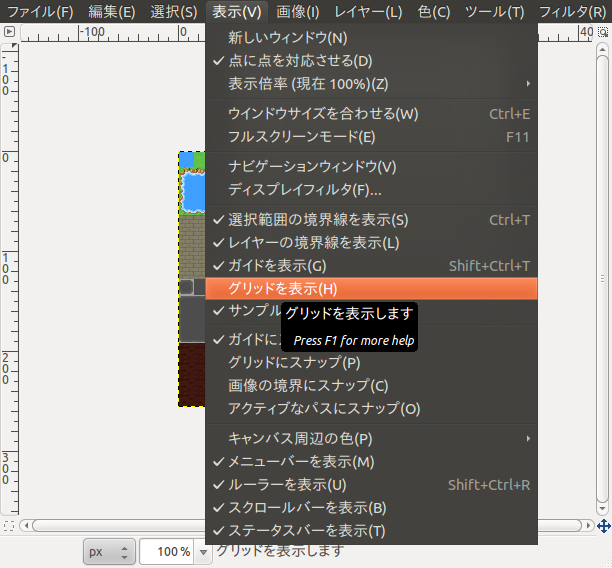This screenshot has width=612, height=568.
Task: Click the image menu arrow button at ruler corner
Action: point(9,31)
